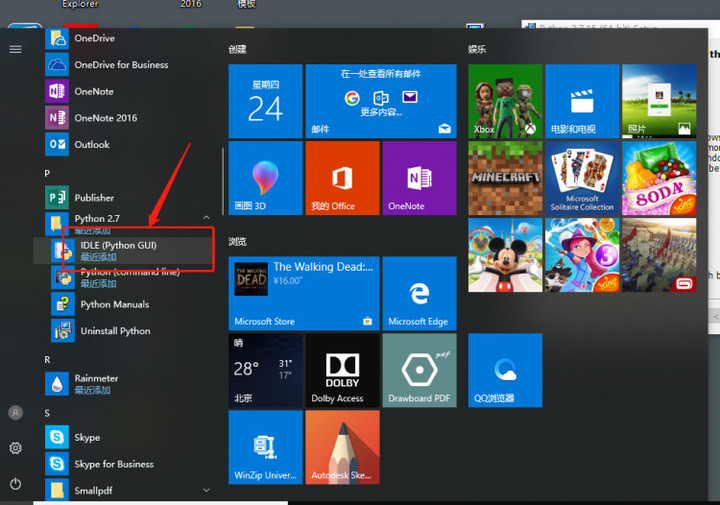The height and width of the screenshot is (505, 720).
Task: Open the Microsoft Store tile
Action: pyautogui.click(x=304, y=293)
